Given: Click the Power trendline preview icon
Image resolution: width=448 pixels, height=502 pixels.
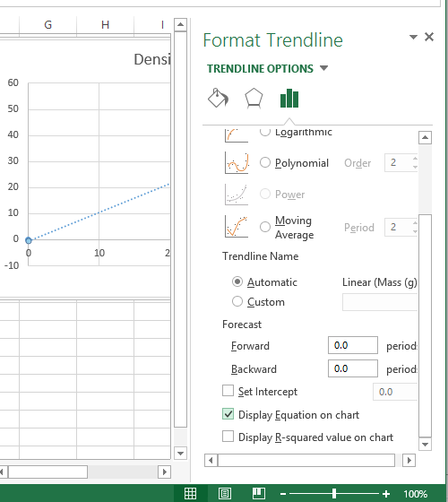Looking at the screenshot, I should 237,195.
